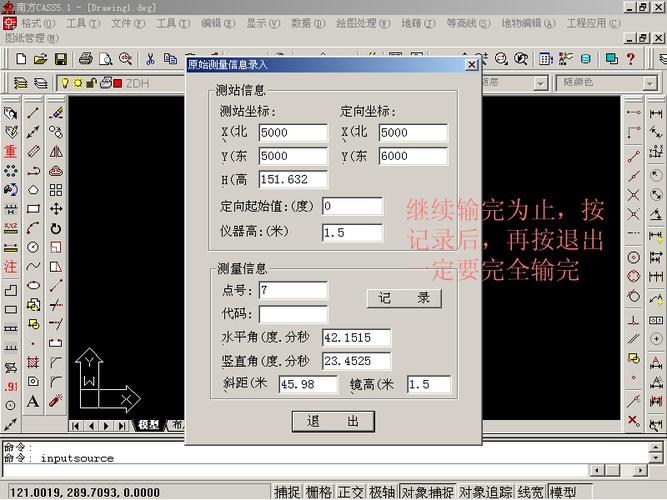Open the 绘图处理(W) menu
667x500 pixels.
pos(363,23)
